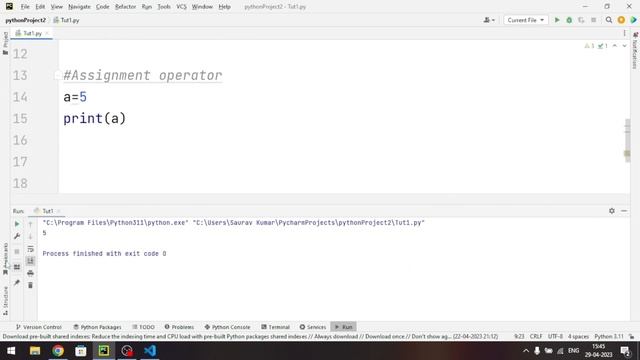This screenshot has width=640, height=360.
Task: Show hidden system tray icons
Action: pyautogui.click(x=526, y=351)
